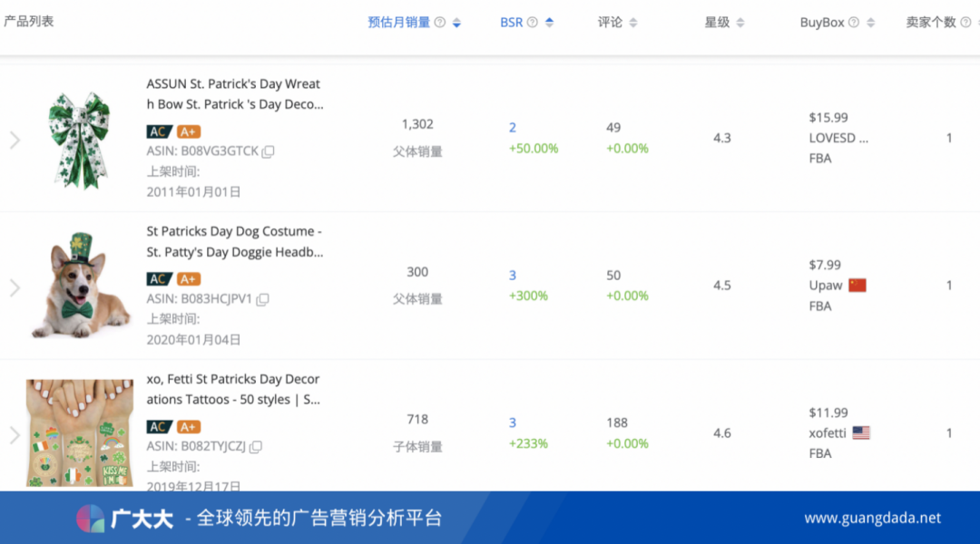Open corgi dog costume thumbnail
The width and height of the screenshot is (980, 544).
80,286
